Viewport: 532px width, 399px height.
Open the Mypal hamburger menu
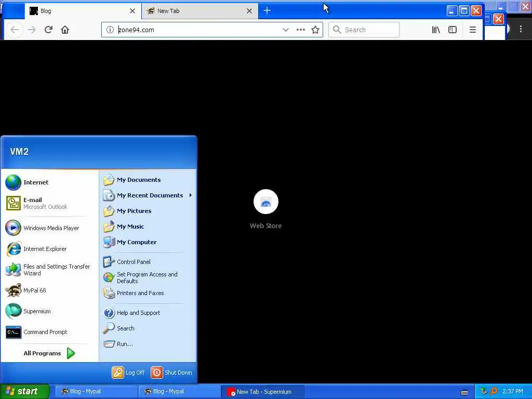(x=473, y=30)
